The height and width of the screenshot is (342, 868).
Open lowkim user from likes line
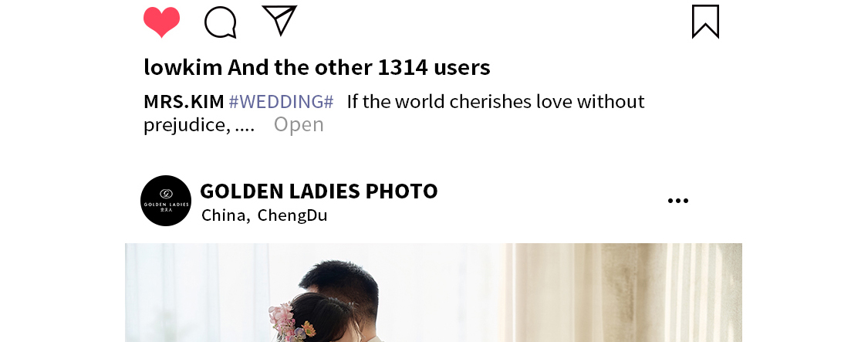(x=183, y=67)
